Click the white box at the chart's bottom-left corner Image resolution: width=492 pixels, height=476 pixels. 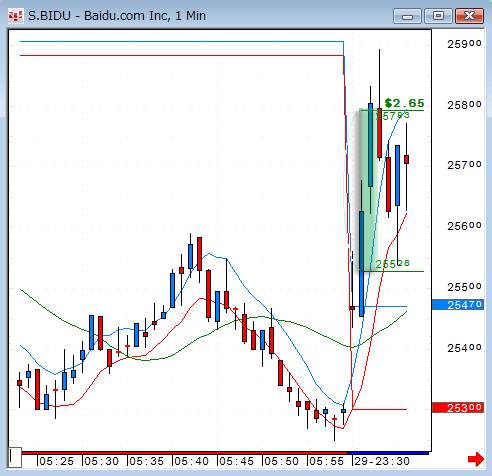point(15,458)
